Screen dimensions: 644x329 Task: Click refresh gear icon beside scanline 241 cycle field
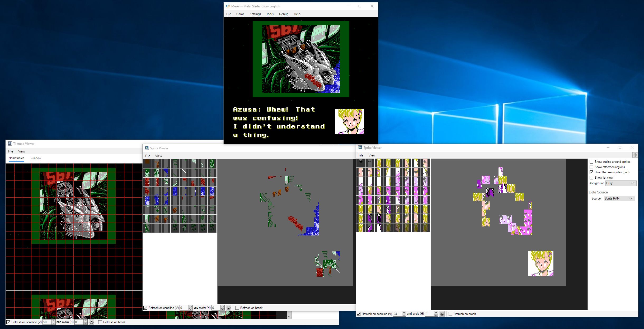(x=442, y=314)
